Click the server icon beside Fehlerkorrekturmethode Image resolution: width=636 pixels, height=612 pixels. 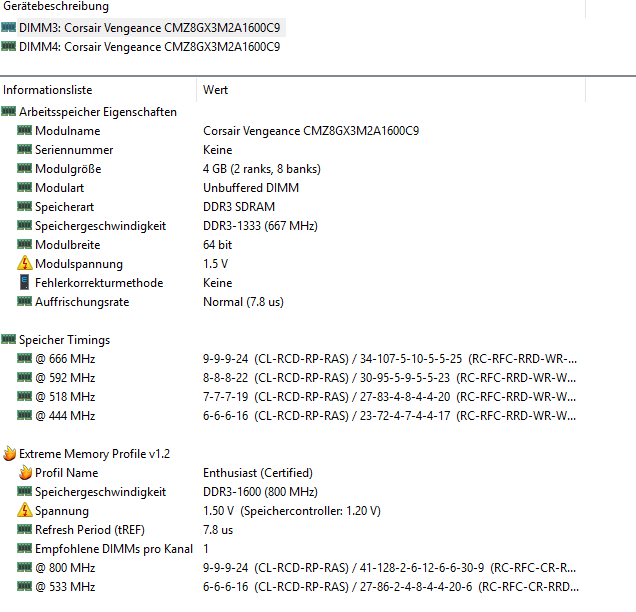(x=24, y=282)
